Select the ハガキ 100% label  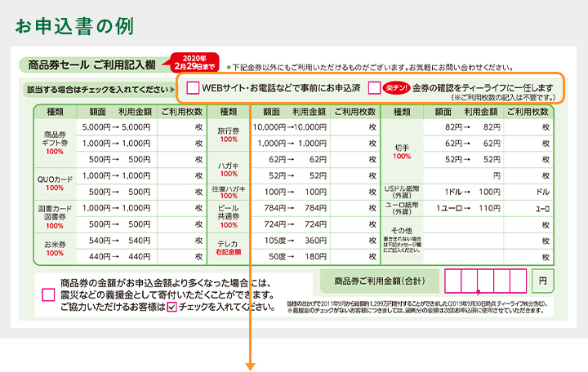pyautogui.click(x=229, y=170)
